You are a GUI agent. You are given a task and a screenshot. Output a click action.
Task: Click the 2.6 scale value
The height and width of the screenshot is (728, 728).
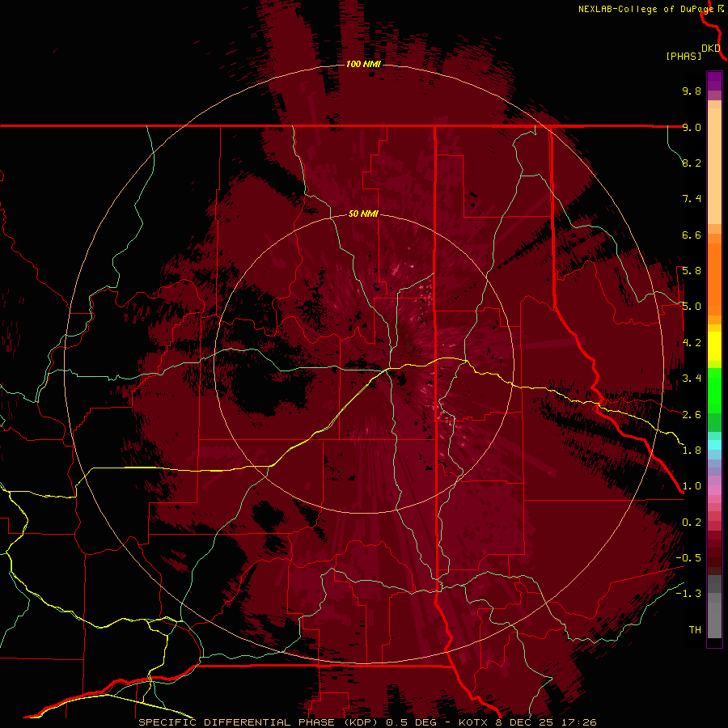click(692, 415)
